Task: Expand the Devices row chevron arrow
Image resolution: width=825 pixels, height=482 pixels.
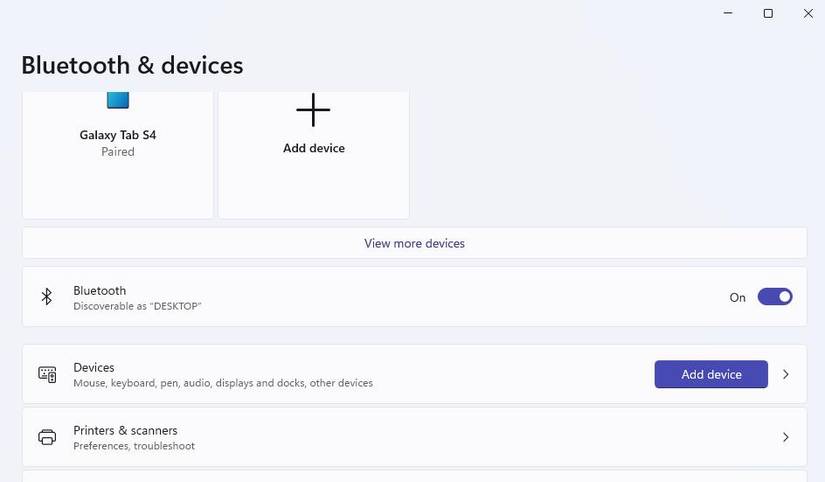Action: [x=786, y=374]
